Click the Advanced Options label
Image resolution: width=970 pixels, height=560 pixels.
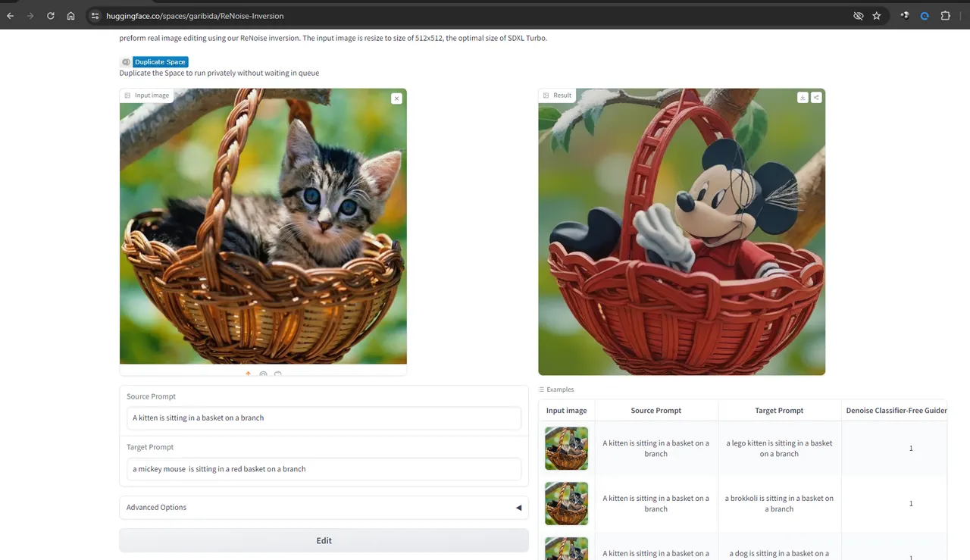pos(156,508)
